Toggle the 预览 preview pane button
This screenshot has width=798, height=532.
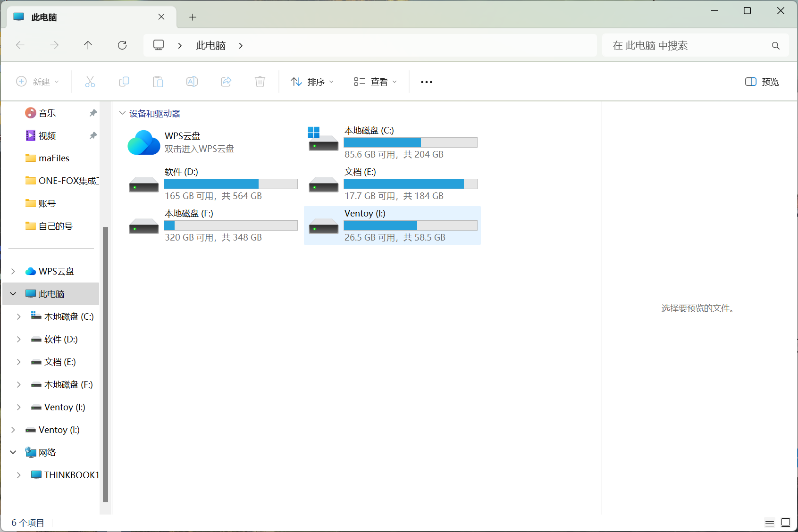pyautogui.click(x=762, y=82)
